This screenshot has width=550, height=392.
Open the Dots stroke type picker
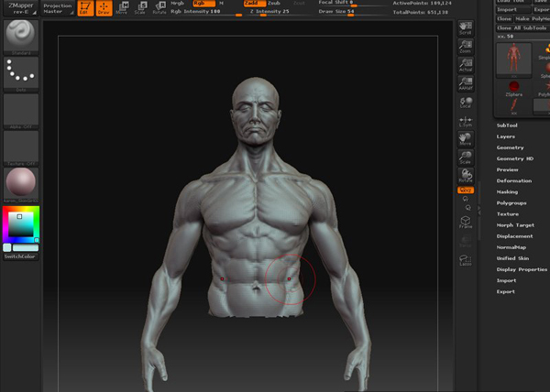pos(21,74)
